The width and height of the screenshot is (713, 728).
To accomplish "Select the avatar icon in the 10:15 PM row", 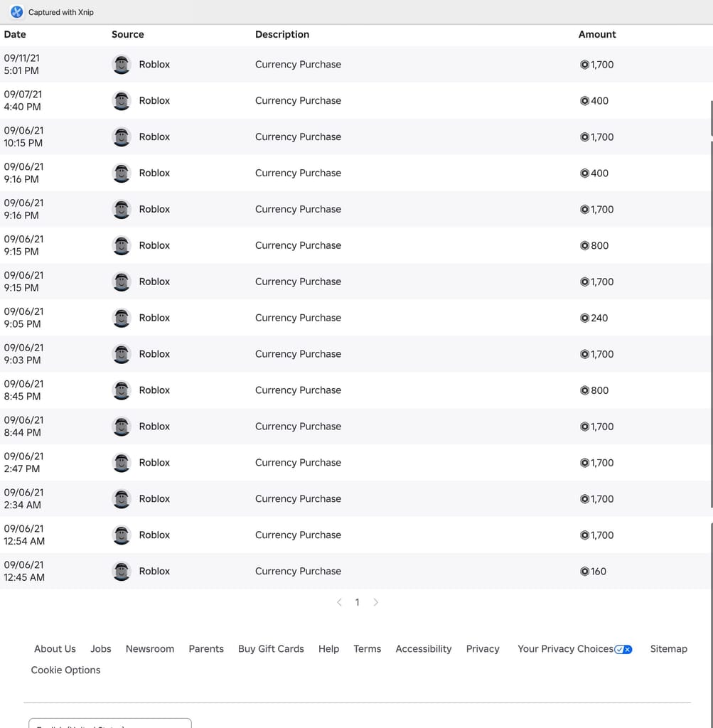I will tap(122, 137).
